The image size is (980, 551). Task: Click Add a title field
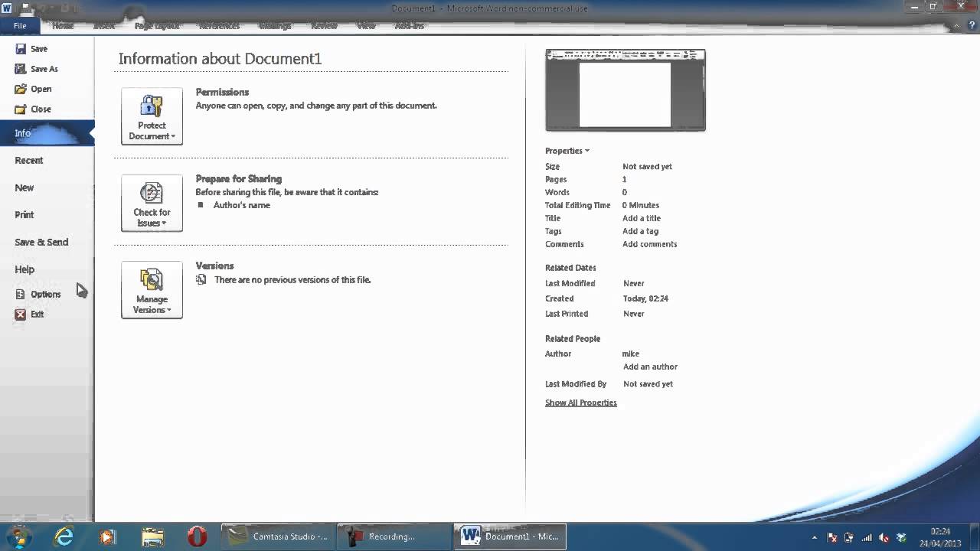pos(642,218)
